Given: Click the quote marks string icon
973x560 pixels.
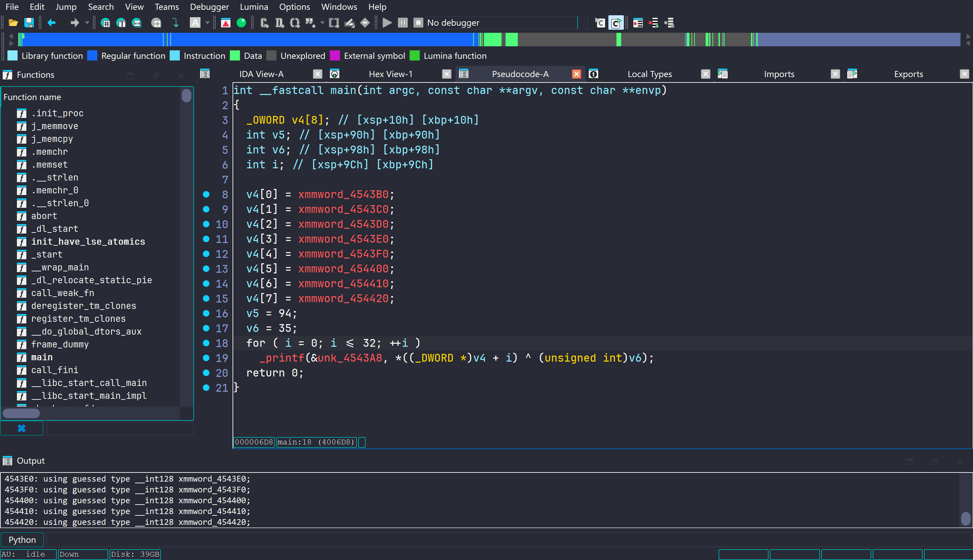Looking at the screenshot, I should [x=310, y=23].
